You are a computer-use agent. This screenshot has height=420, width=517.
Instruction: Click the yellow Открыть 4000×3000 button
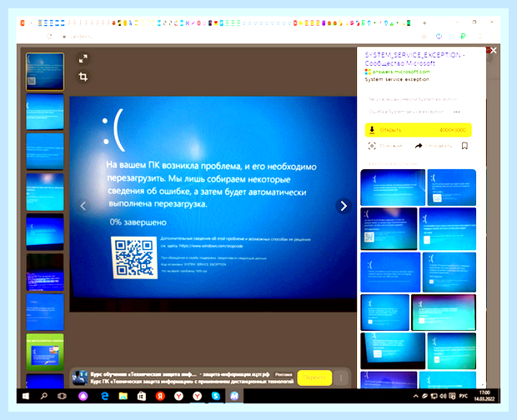pyautogui.click(x=418, y=130)
